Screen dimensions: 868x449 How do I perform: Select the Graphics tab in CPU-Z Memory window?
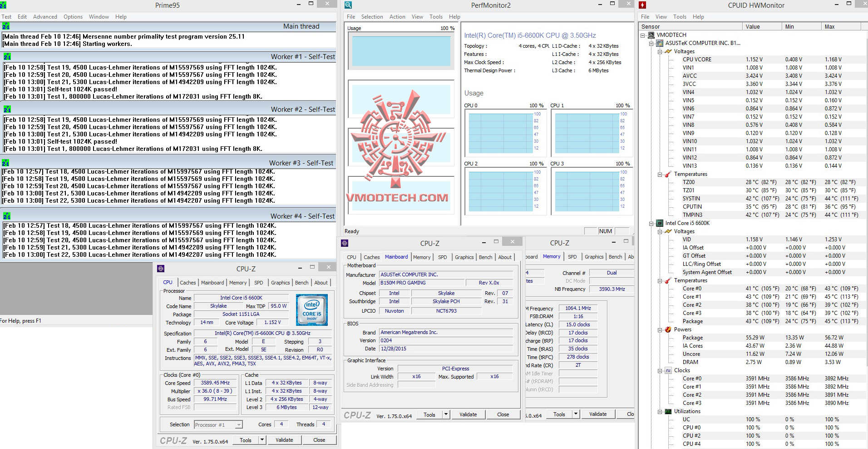tap(594, 257)
